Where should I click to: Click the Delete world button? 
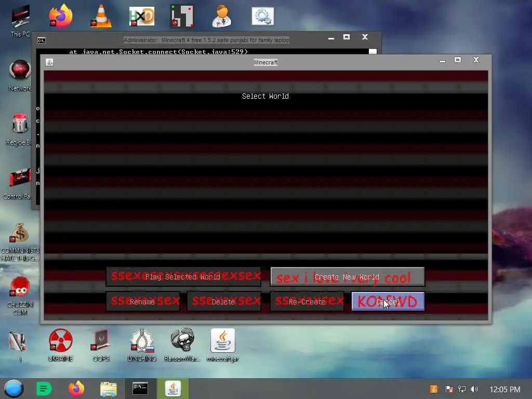[224, 301]
